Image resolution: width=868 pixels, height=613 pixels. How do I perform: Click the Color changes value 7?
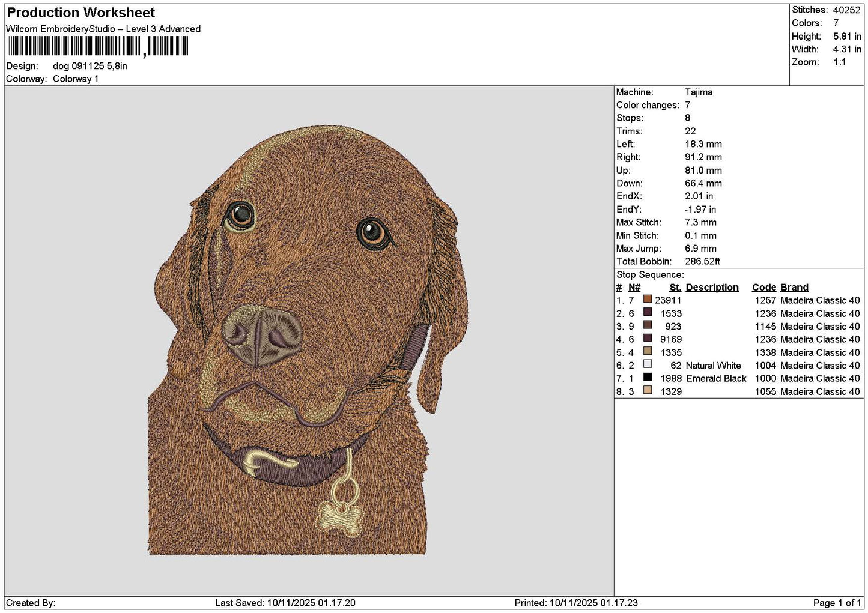[x=688, y=105]
